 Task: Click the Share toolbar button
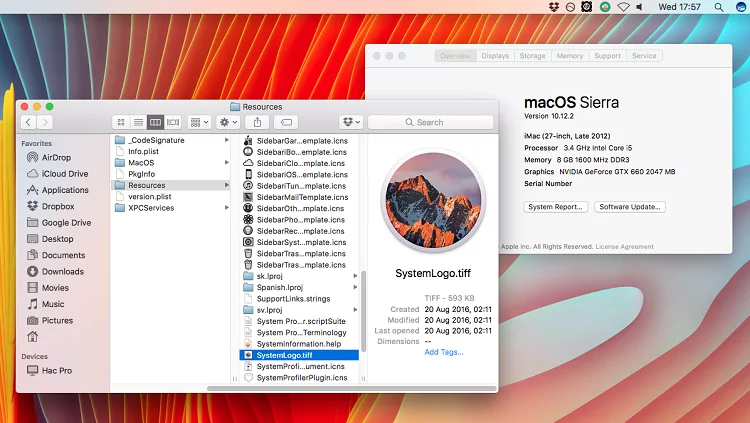[x=257, y=122]
